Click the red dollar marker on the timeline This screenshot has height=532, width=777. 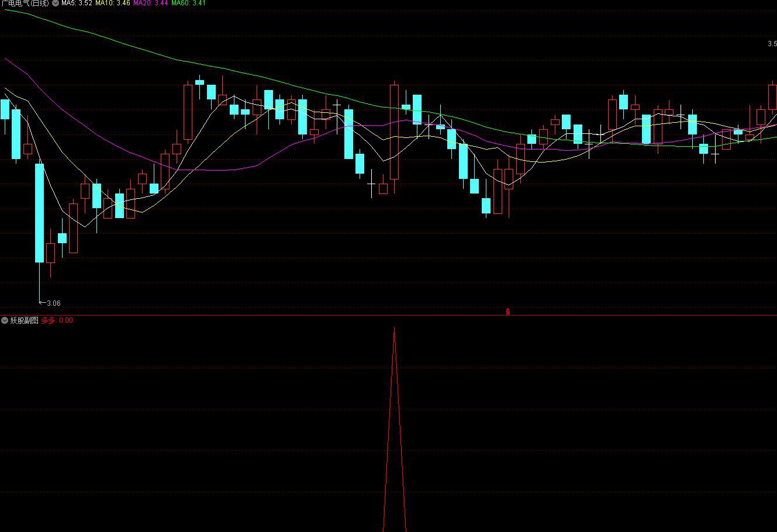click(507, 312)
